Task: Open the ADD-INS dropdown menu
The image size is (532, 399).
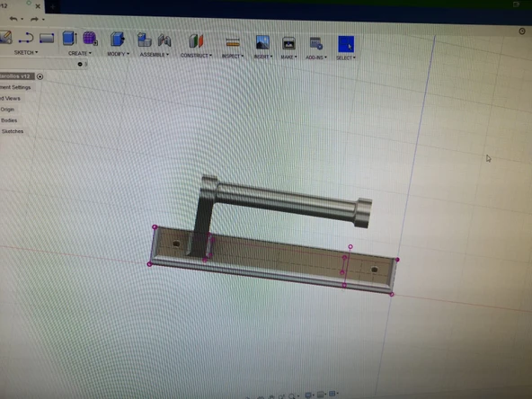Action: pyautogui.click(x=316, y=58)
